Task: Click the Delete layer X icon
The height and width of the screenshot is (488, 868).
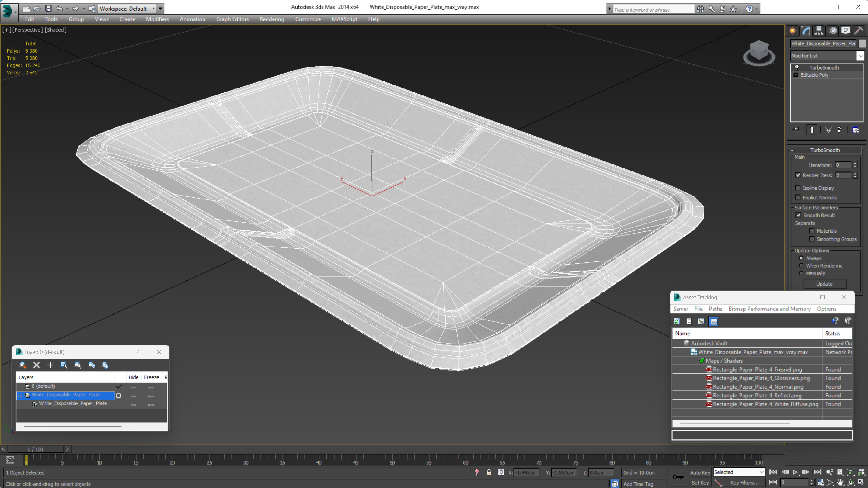Action: click(37, 365)
